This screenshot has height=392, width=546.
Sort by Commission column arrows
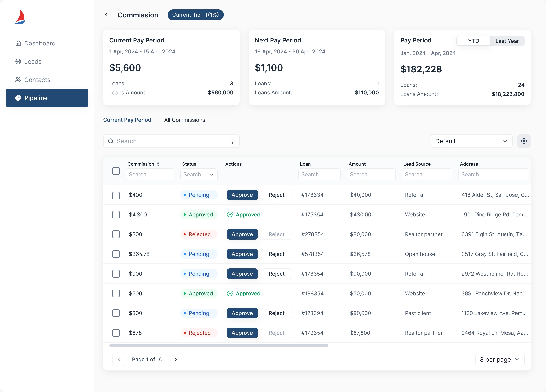[x=158, y=164]
